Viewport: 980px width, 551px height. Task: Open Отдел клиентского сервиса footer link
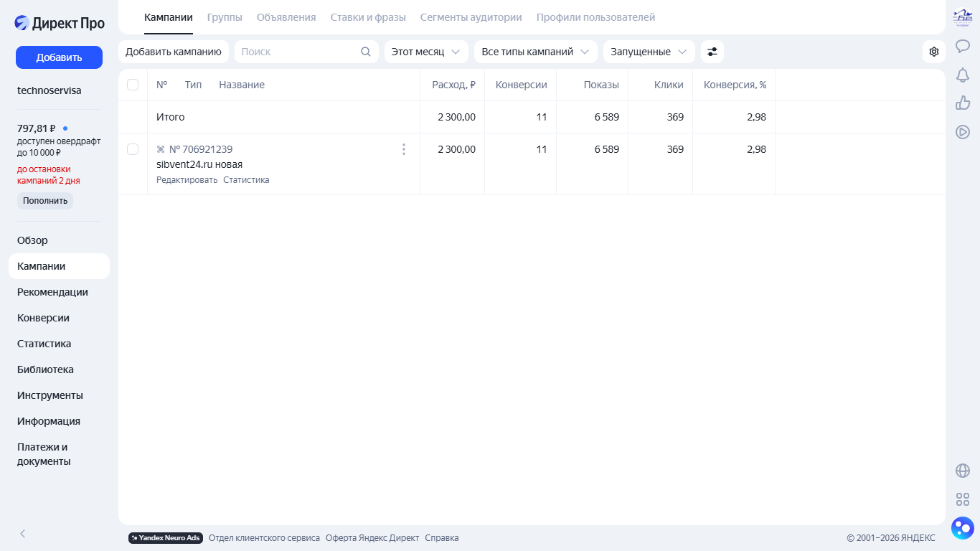coord(265,538)
